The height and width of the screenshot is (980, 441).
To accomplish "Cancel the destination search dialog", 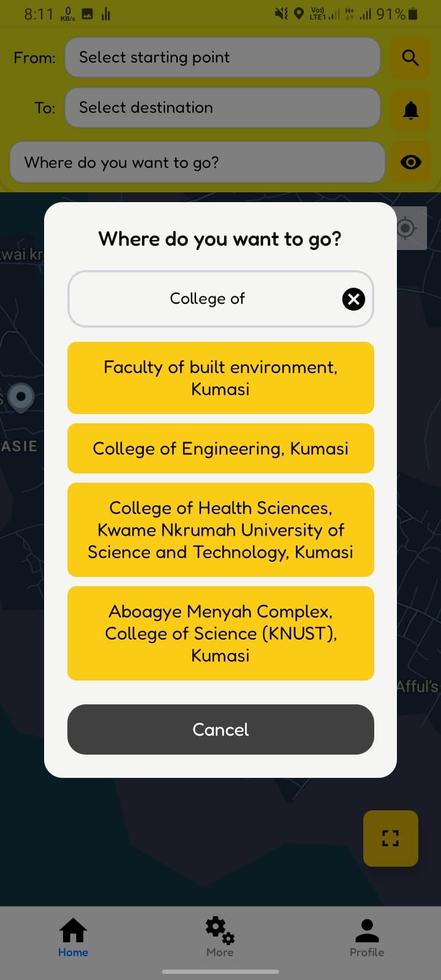I will (x=221, y=729).
